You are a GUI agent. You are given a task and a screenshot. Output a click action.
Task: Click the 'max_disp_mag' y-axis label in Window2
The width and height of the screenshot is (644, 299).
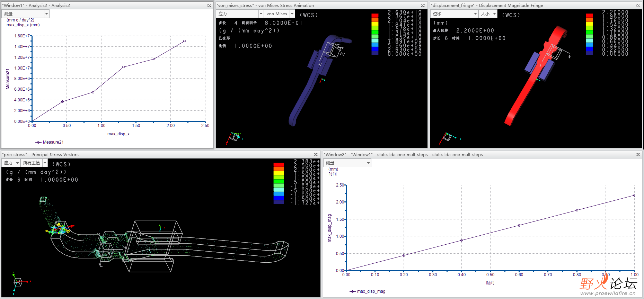[x=329, y=228]
